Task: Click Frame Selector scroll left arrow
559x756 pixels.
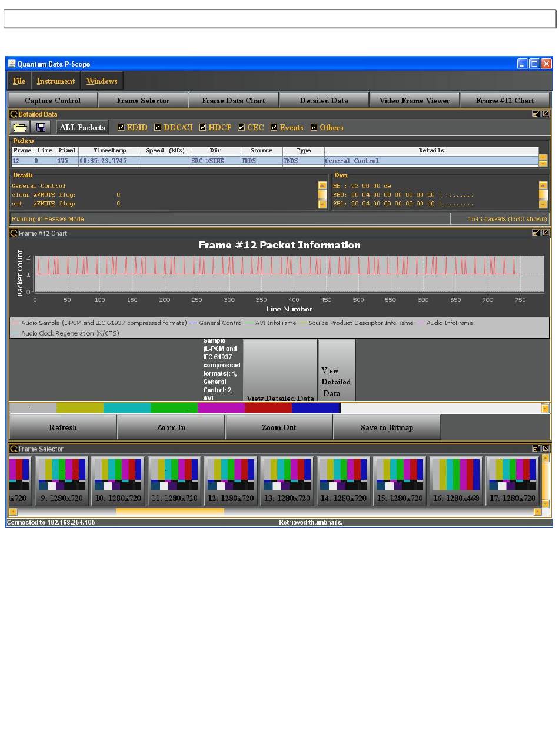Action: 14,512
